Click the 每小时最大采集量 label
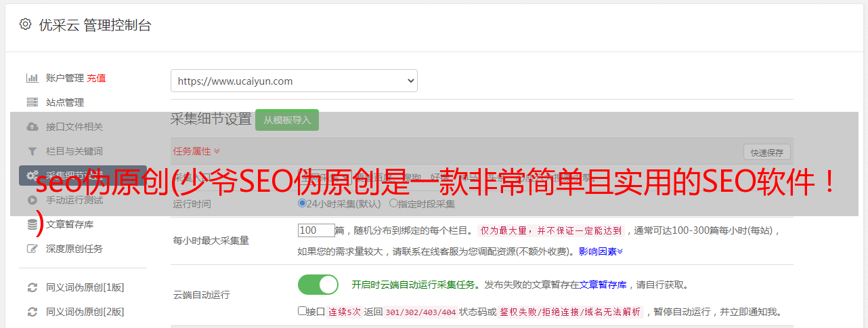This screenshot has height=328, width=868. pos(211,241)
